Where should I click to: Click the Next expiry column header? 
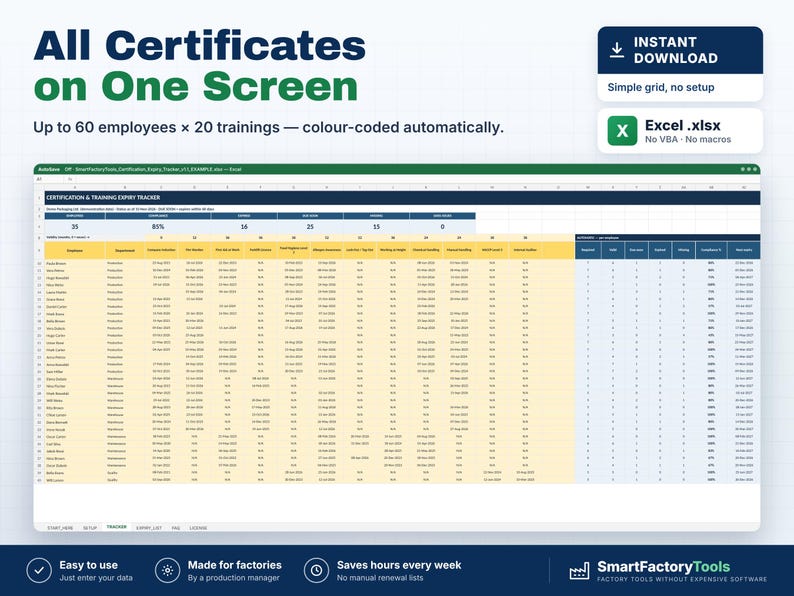(x=744, y=250)
